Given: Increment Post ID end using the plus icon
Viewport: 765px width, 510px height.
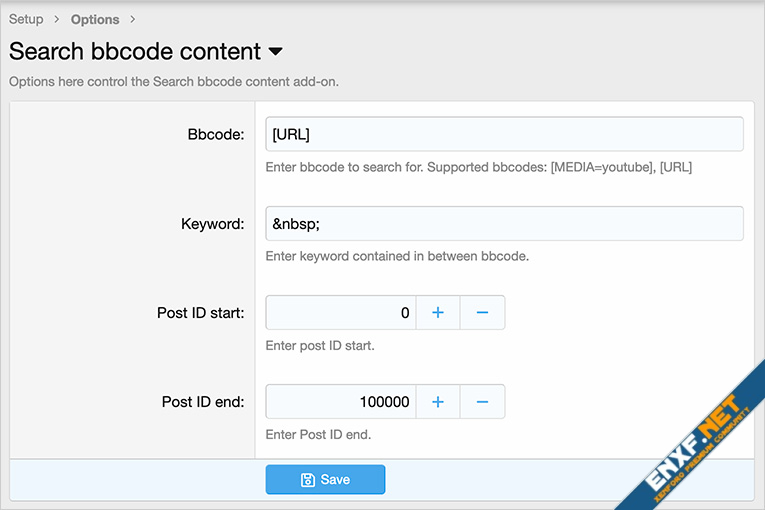Looking at the screenshot, I should 437,402.
